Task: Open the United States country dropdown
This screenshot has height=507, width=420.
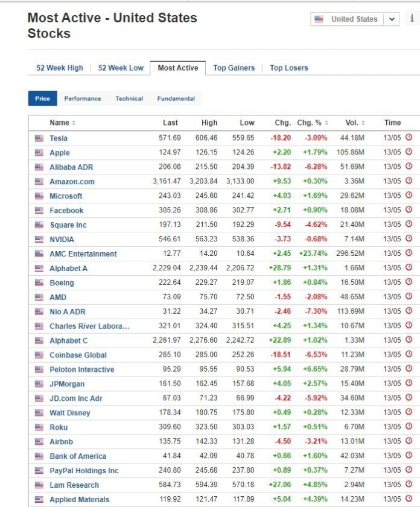Action: pos(355,19)
